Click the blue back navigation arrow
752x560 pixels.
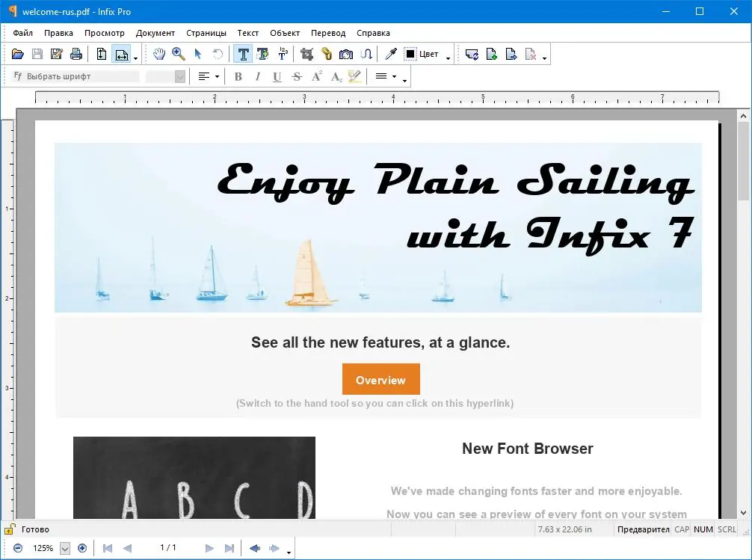pyautogui.click(x=255, y=548)
